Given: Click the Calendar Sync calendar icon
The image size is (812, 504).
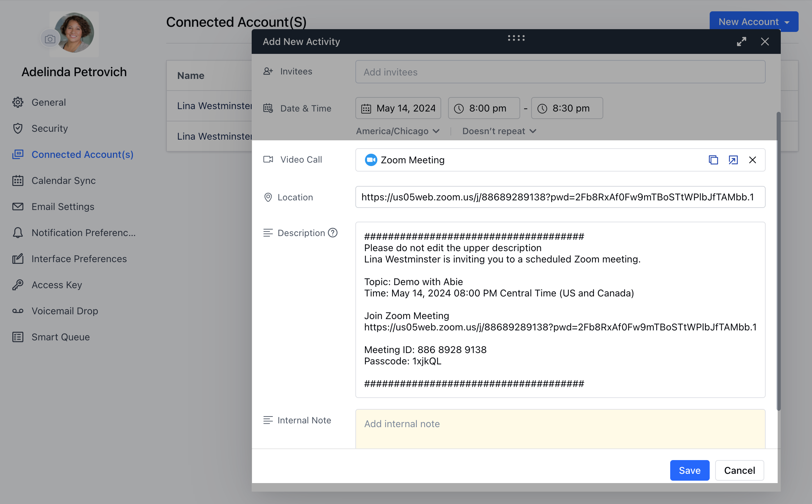Looking at the screenshot, I should click(x=18, y=180).
